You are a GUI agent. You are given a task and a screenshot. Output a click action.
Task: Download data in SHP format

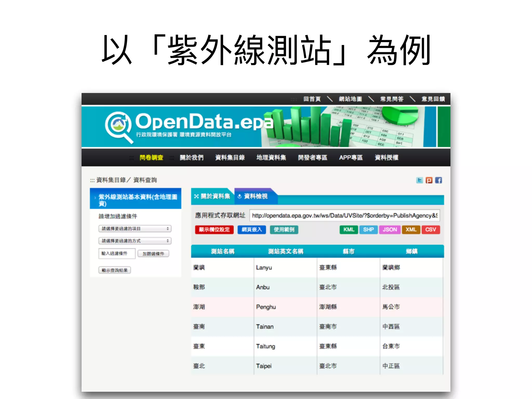(x=368, y=230)
